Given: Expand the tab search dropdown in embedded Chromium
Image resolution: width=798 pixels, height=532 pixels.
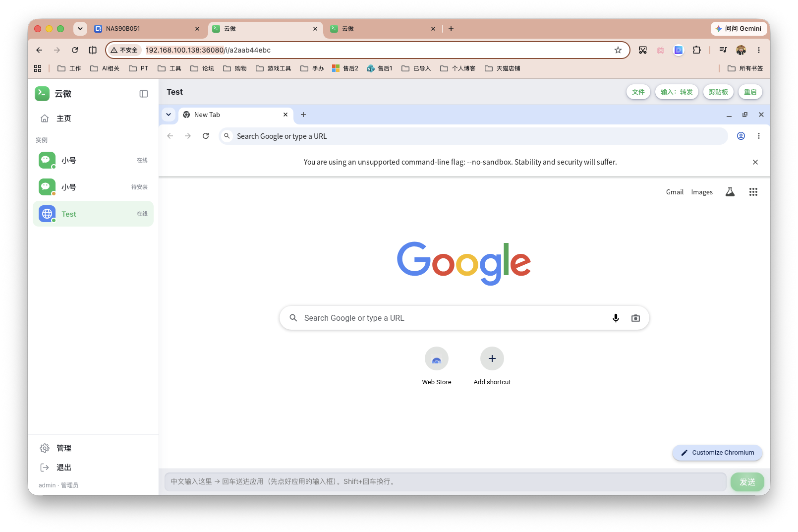Looking at the screenshot, I should tap(169, 115).
